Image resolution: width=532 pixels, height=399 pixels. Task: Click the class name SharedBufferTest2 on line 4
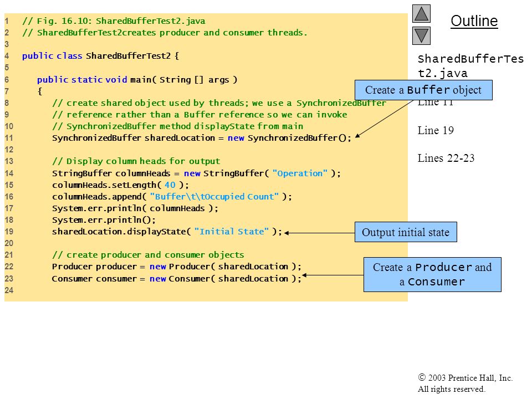128,55
